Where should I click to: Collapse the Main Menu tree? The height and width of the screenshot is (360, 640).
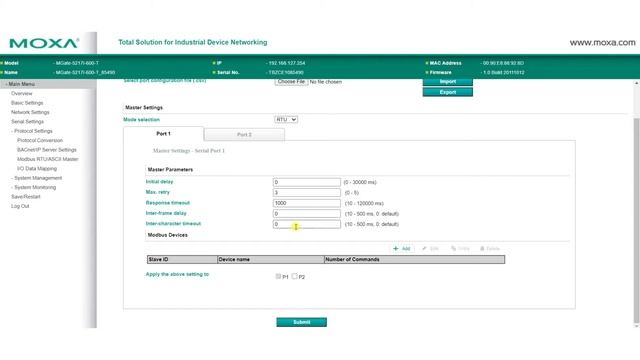20,84
